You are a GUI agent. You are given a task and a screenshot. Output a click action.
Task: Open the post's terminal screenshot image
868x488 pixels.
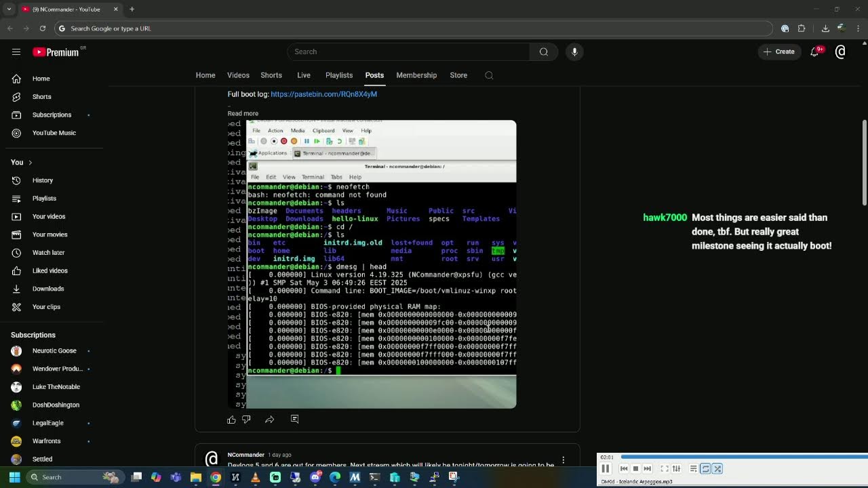372,264
